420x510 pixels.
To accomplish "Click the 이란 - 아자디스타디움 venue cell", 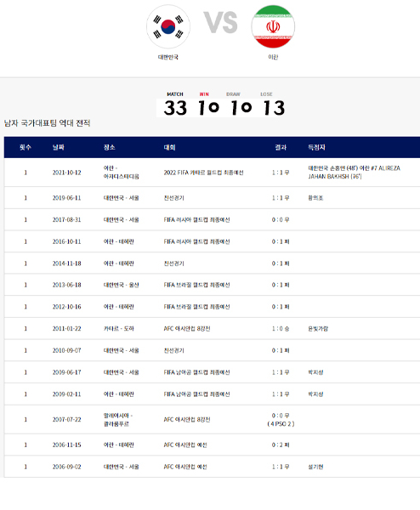I will (x=121, y=173).
